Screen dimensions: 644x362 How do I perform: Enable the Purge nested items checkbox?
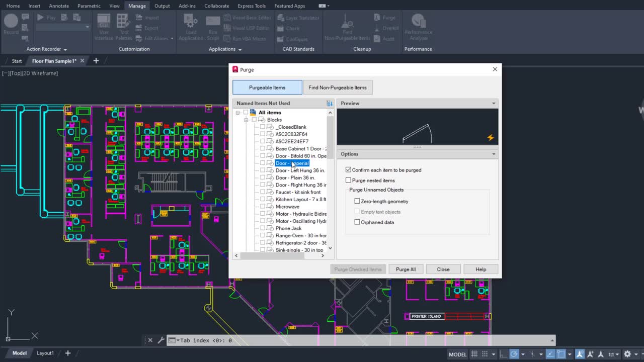click(x=348, y=180)
